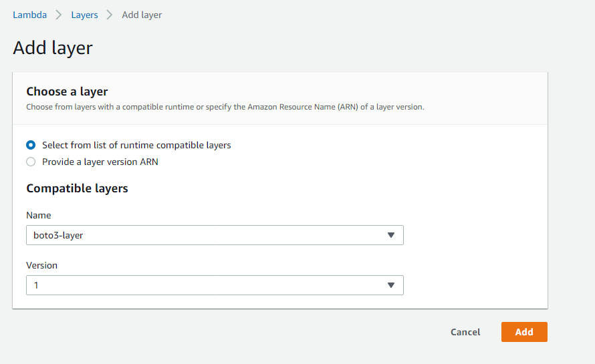This screenshot has width=595, height=364.
Task: Click the Version field label
Action: click(41, 265)
